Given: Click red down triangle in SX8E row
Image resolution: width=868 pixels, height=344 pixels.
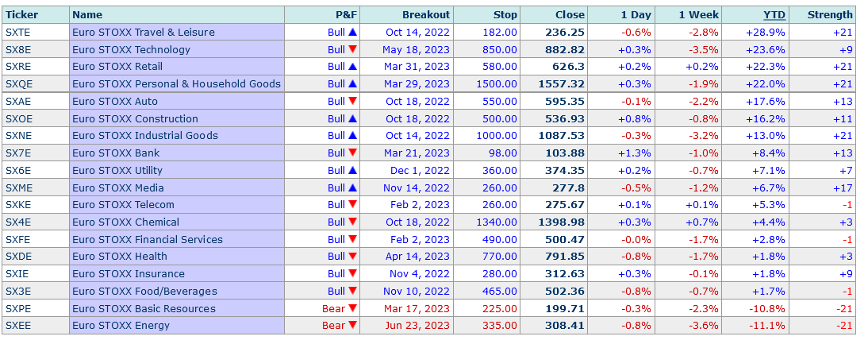Looking at the screenshot, I should click(352, 49).
